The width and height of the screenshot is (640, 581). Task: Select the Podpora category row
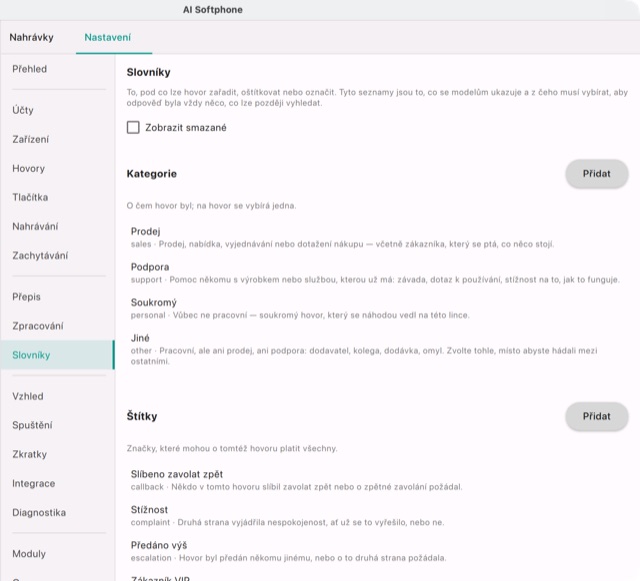click(x=378, y=273)
